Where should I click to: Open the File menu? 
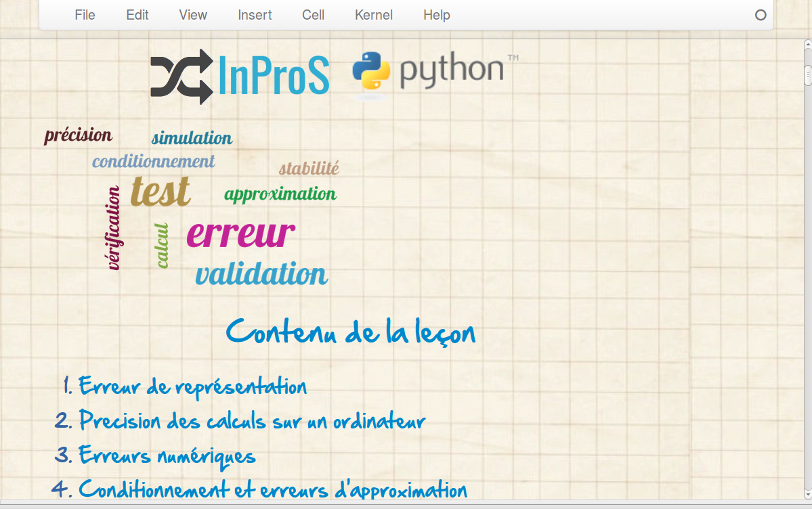(85, 15)
